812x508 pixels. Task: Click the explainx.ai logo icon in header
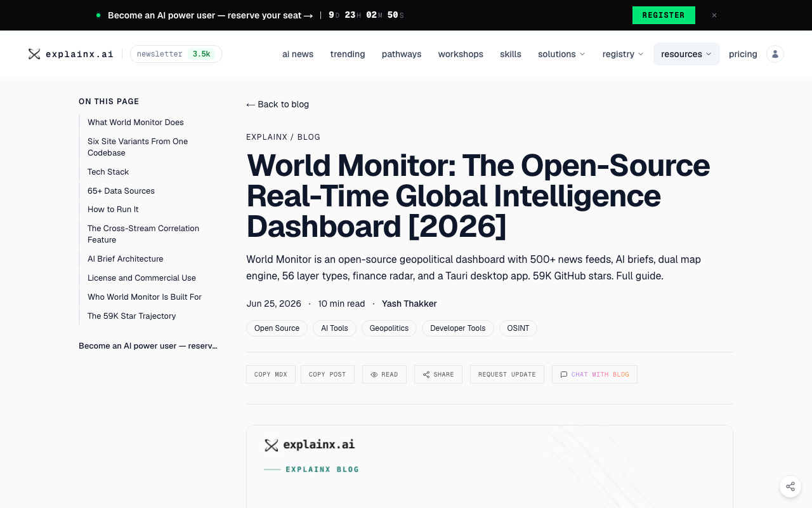coord(34,54)
